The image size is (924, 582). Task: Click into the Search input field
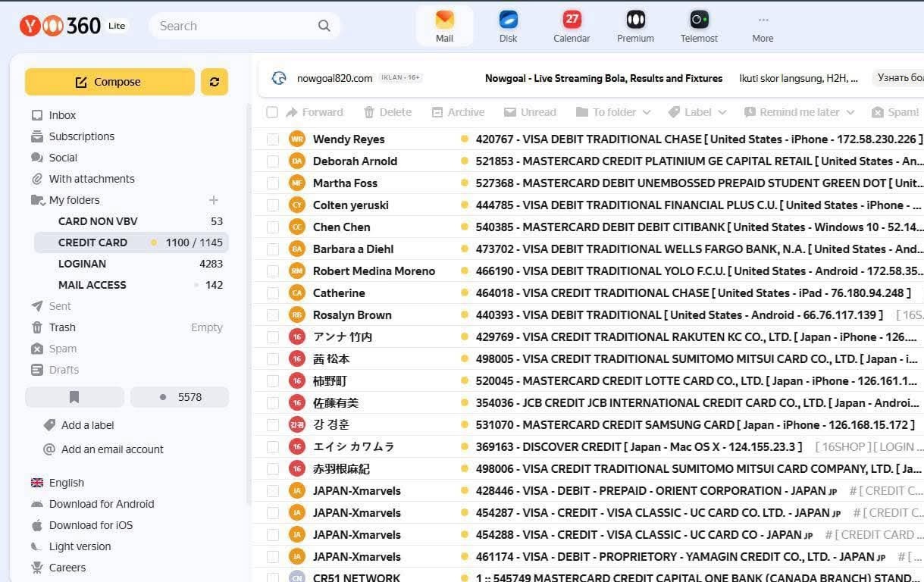click(235, 26)
